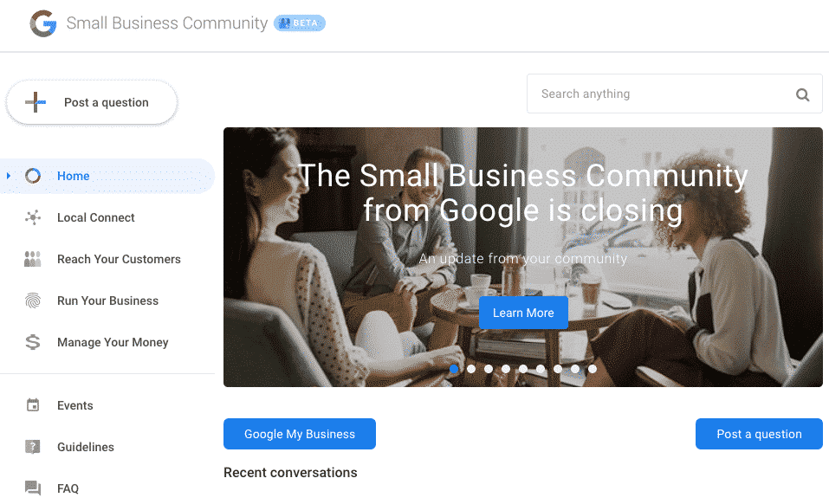The width and height of the screenshot is (829, 504).
Task: Open the Home menu item
Action: click(x=107, y=176)
